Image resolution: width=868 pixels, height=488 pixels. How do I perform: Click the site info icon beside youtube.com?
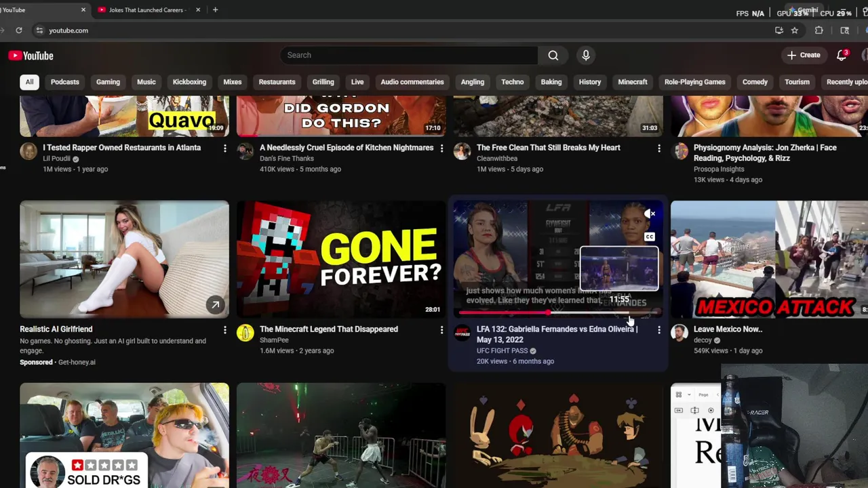click(39, 30)
